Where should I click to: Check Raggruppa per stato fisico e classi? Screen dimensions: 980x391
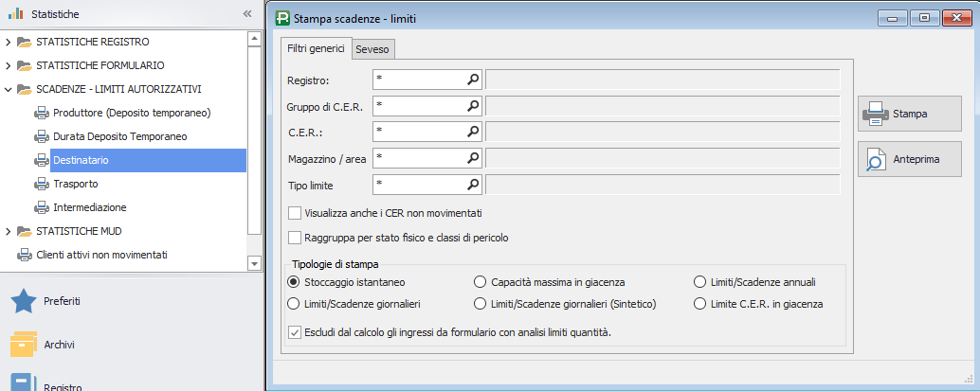(295, 238)
